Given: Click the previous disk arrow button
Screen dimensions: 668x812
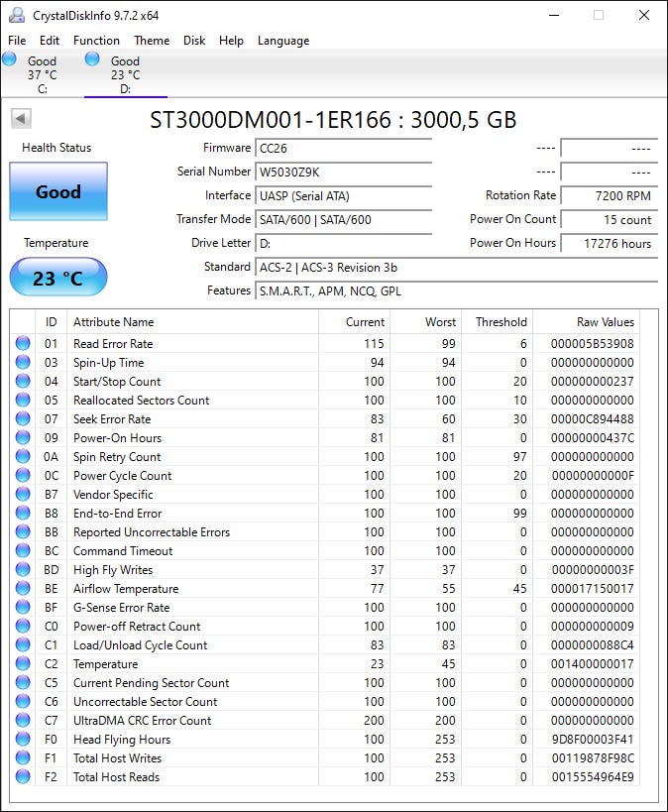Looking at the screenshot, I should [x=21, y=119].
